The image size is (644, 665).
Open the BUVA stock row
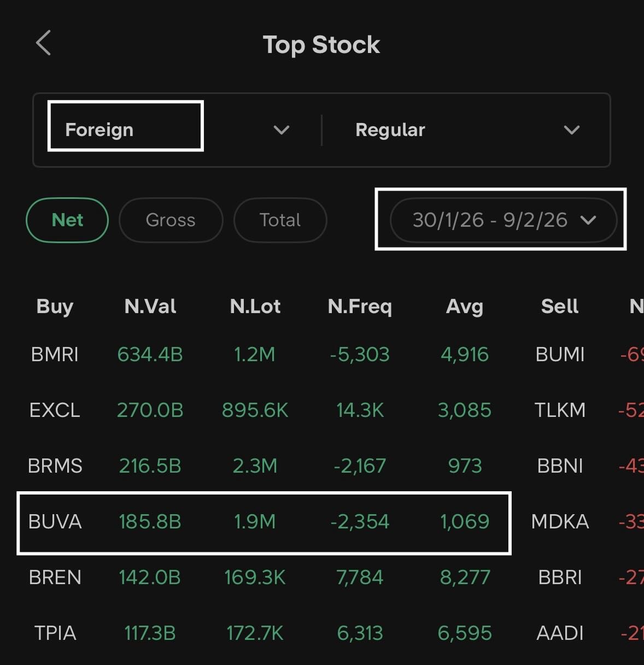tap(55, 522)
